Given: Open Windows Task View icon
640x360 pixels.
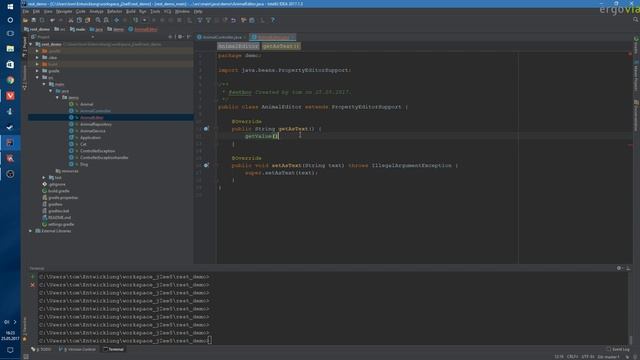Looking at the screenshot, I should (x=10, y=33).
